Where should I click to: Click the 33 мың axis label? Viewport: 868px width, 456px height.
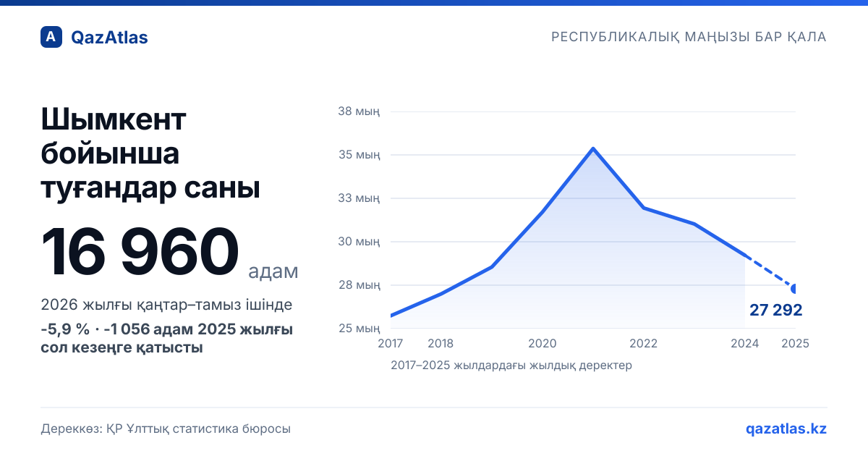(x=359, y=198)
